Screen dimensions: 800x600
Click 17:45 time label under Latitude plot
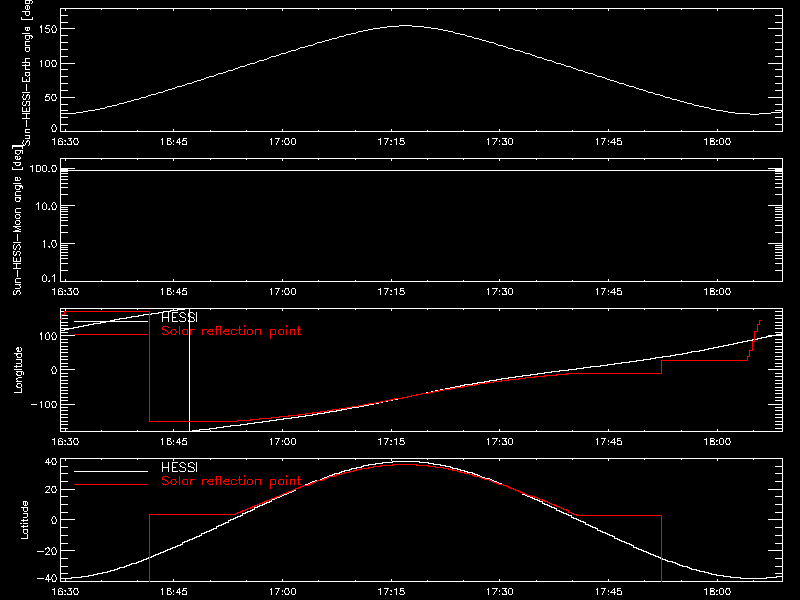(x=609, y=592)
